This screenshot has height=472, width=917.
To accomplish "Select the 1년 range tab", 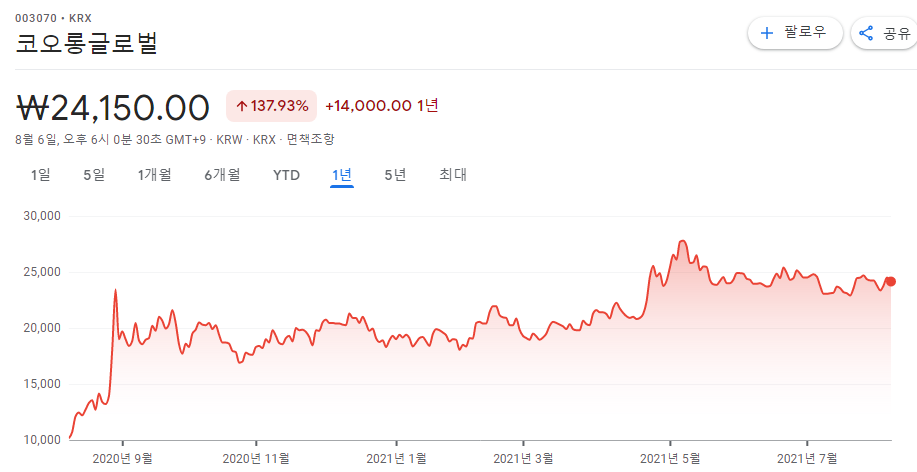I will click(342, 175).
